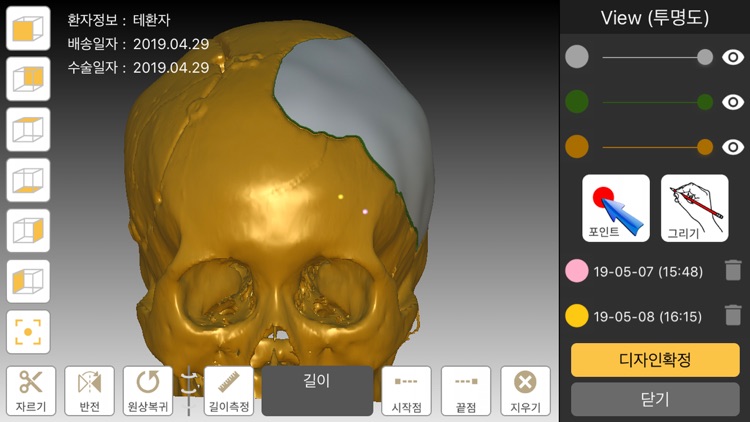Click the pink annotation color dot
This screenshot has width=750, height=422.
pos(577,271)
